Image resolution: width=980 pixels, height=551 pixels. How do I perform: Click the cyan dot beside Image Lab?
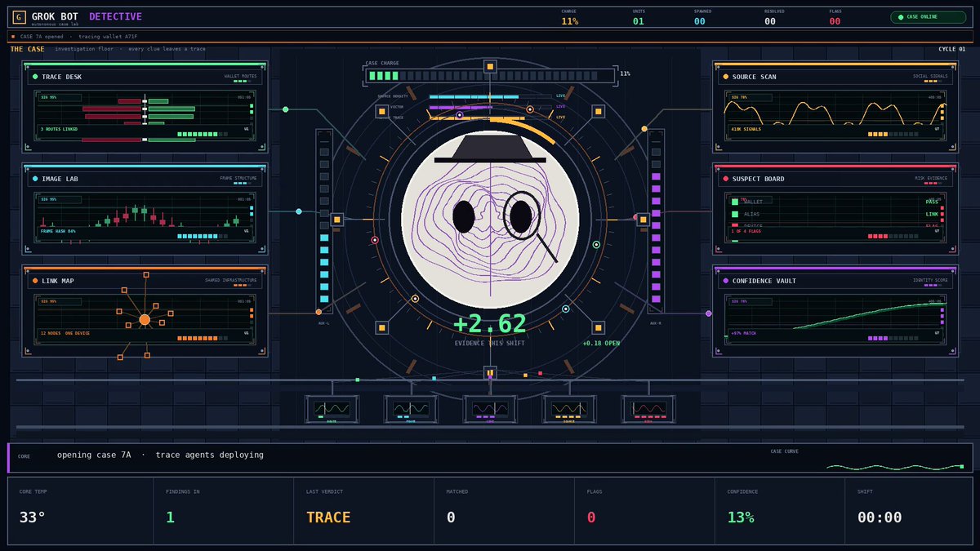click(x=35, y=178)
